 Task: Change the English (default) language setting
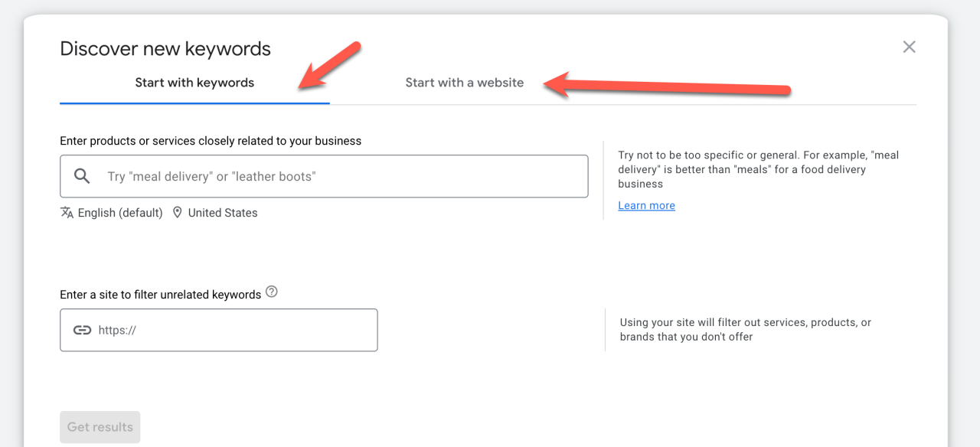click(x=120, y=213)
